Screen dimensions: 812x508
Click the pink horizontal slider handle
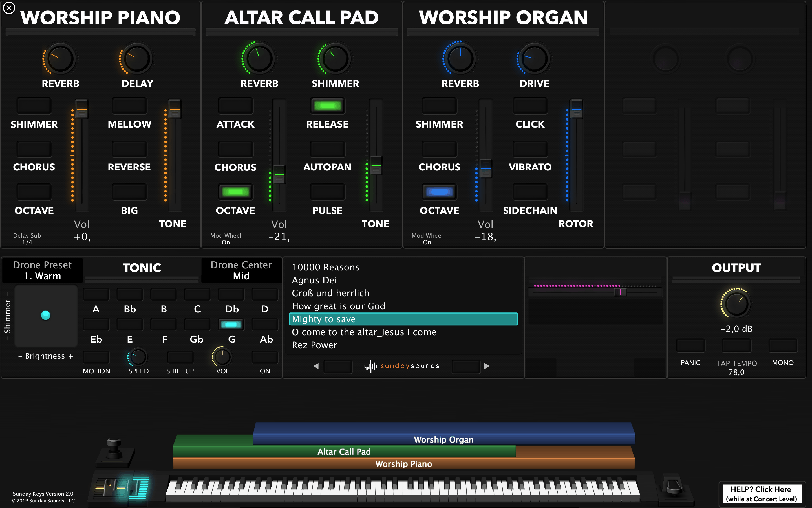620,292
